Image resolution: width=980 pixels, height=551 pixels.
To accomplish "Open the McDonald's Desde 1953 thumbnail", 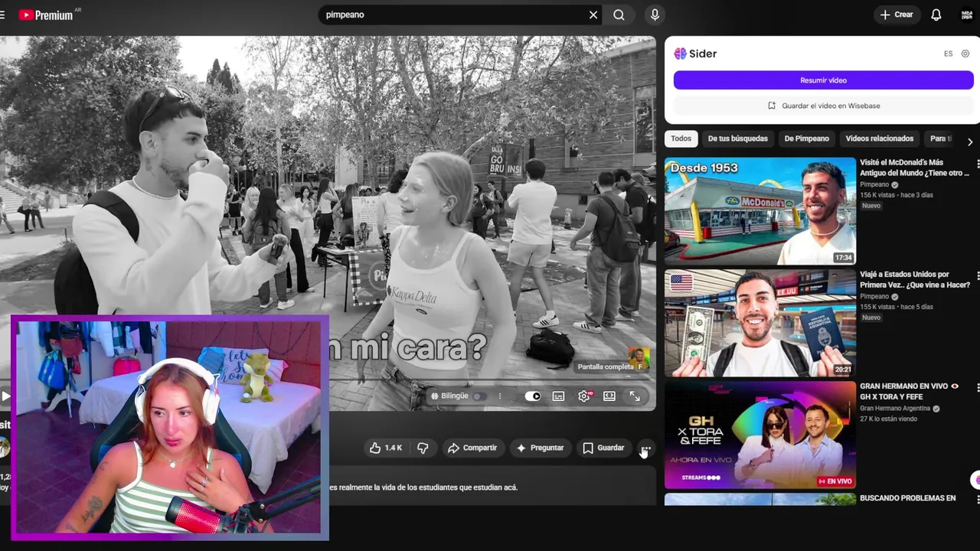I will pos(760,211).
